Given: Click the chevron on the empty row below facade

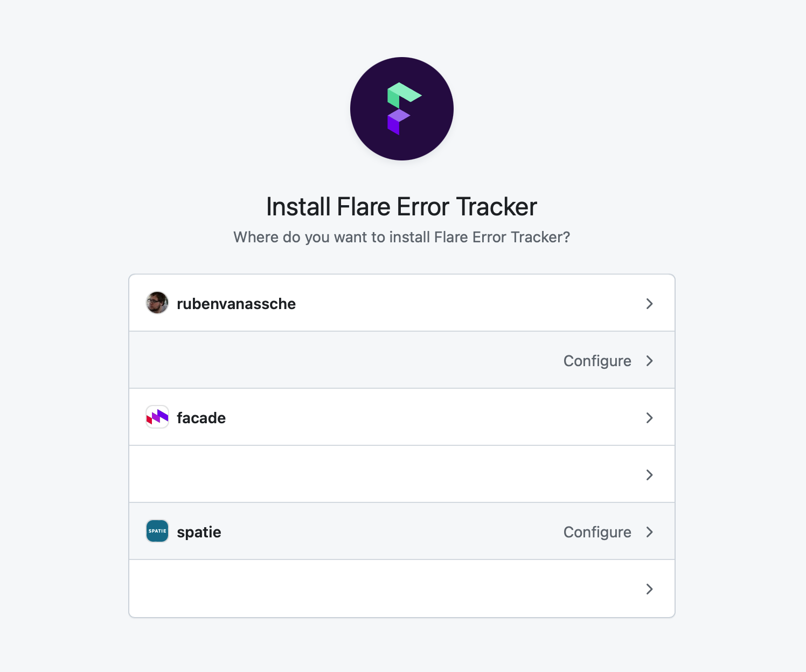Looking at the screenshot, I should pos(650,475).
